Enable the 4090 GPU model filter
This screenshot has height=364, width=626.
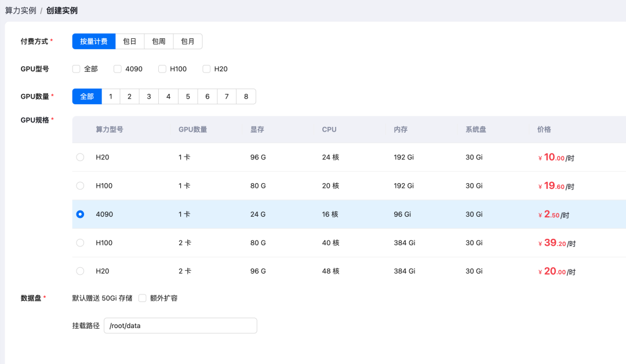[118, 69]
